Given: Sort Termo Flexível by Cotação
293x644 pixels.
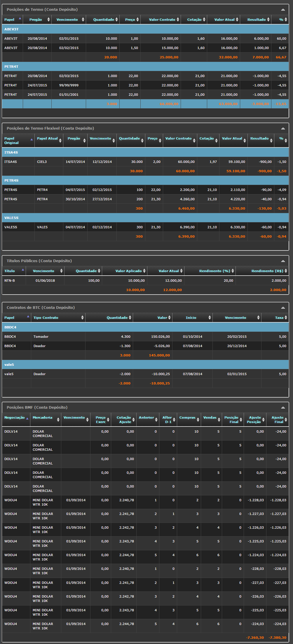Looking at the screenshot, I should tap(208, 140).
